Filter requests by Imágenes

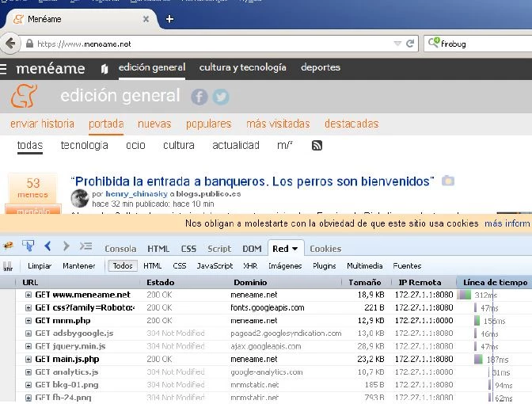(x=285, y=266)
